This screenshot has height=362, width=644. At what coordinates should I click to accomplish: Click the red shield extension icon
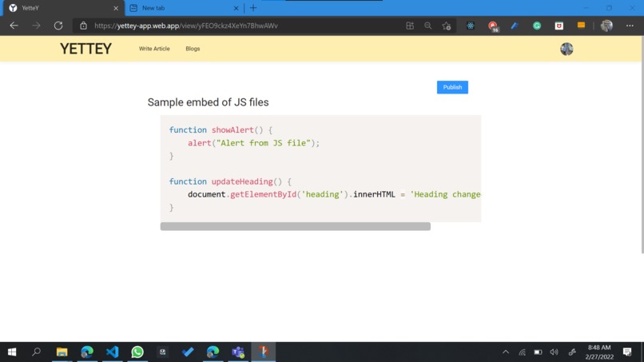(559, 26)
